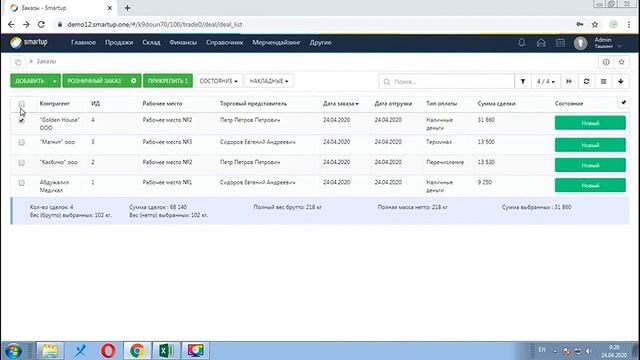Click the pin icon in table header
640x360 pixels.
pos(623,103)
